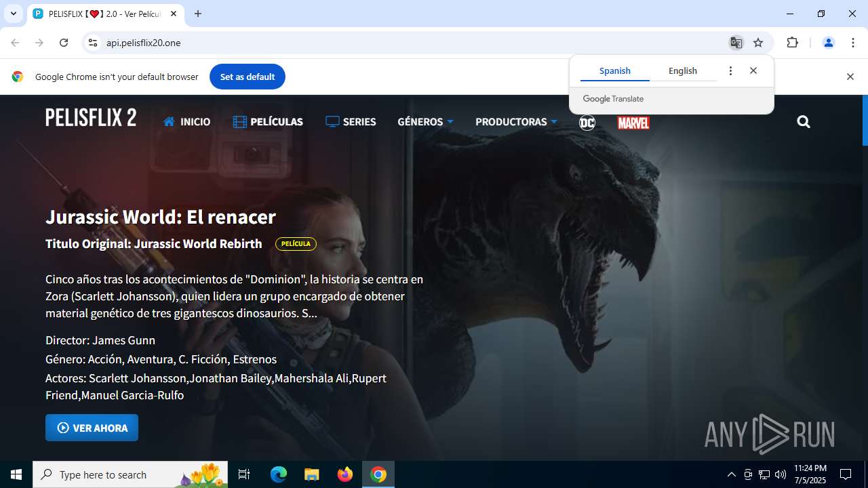Close the PELISFLIX tab

point(174,14)
